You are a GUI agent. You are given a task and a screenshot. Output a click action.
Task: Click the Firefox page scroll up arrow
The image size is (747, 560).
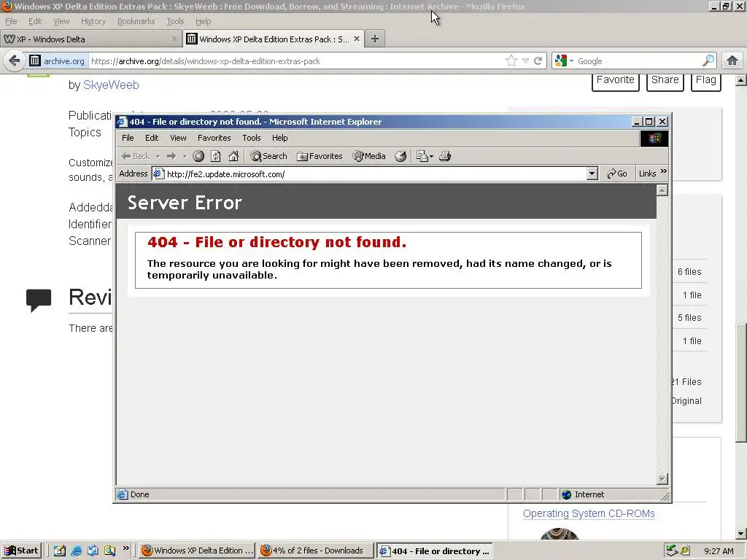coord(741,80)
